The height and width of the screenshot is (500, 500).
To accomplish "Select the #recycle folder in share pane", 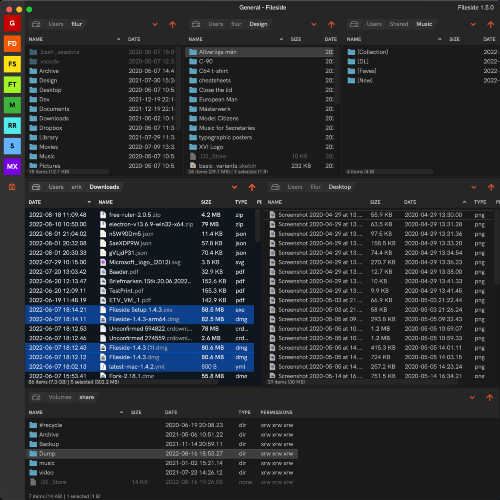I will click(x=162, y=425).
